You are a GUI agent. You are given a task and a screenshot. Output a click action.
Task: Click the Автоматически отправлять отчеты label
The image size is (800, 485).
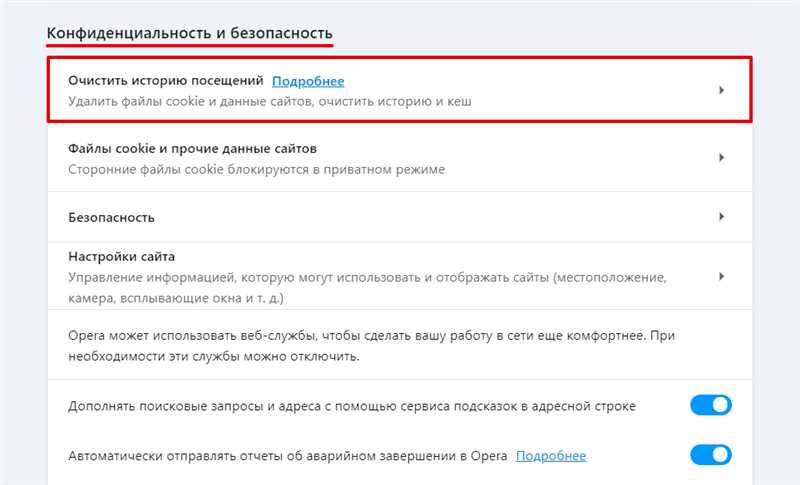(x=288, y=455)
